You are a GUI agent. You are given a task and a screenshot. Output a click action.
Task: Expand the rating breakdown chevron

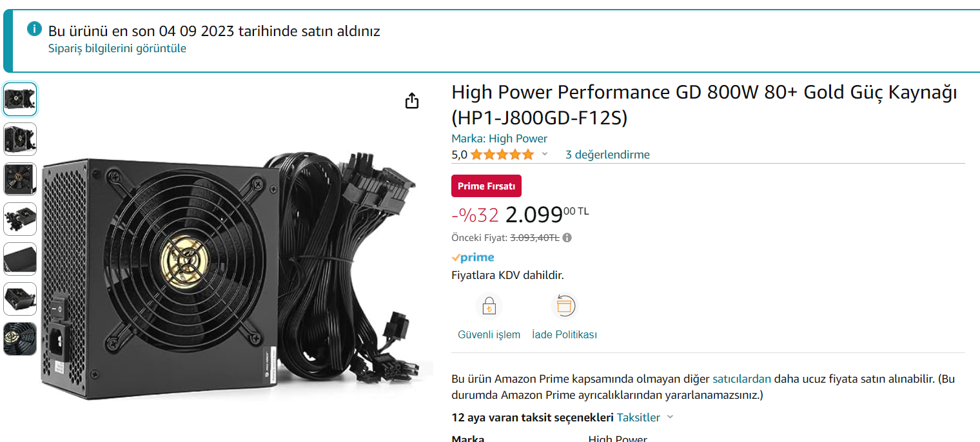pyautogui.click(x=544, y=154)
